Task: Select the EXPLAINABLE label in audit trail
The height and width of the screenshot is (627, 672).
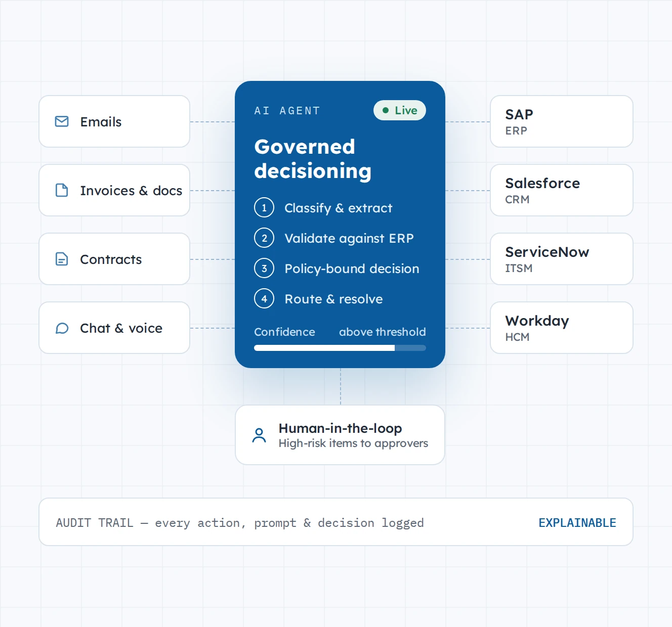Action: click(577, 522)
